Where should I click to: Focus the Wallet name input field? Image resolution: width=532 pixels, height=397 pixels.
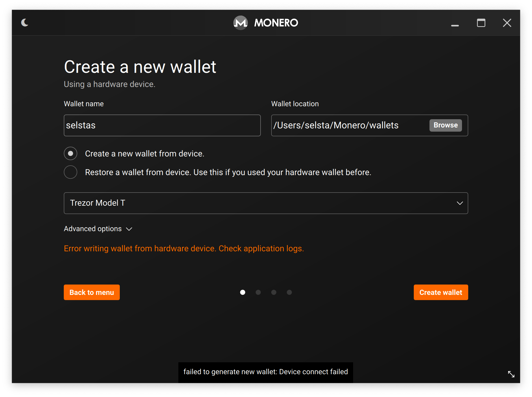click(162, 125)
